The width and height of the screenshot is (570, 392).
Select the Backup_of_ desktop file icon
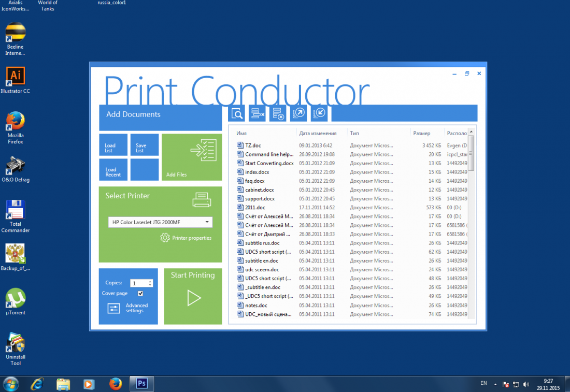point(15,257)
